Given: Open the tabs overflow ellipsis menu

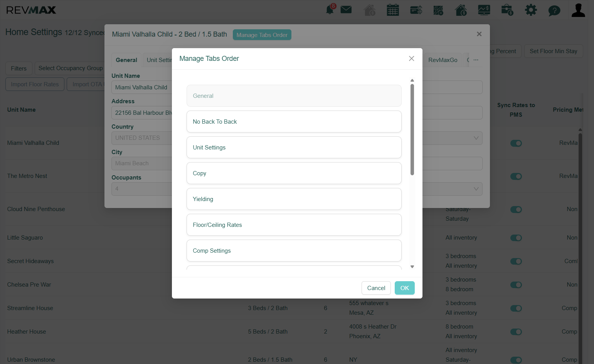Looking at the screenshot, I should coord(476,60).
